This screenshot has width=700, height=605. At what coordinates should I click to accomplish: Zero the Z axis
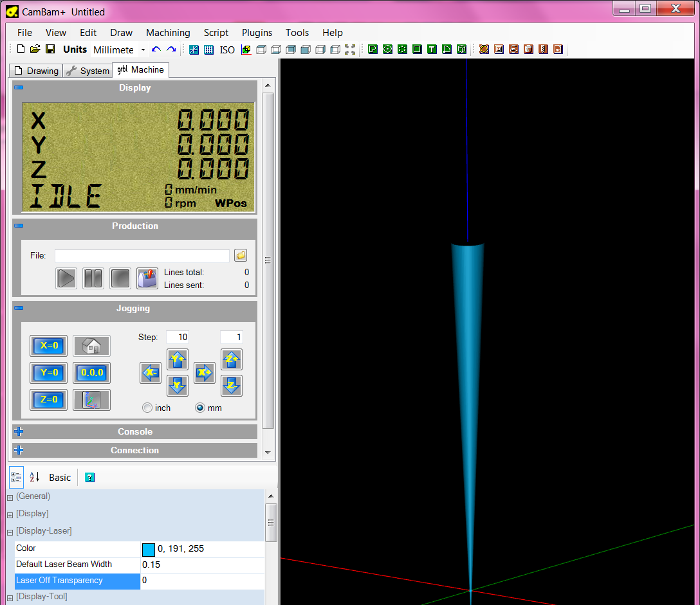pos(49,400)
